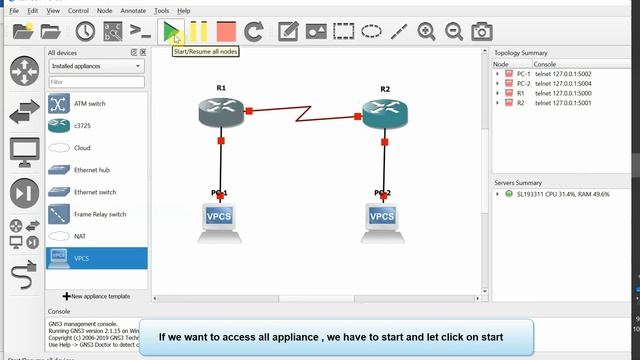Expand R2 node in Topology Summary
Screen dimensions: 640x360
click(497, 103)
